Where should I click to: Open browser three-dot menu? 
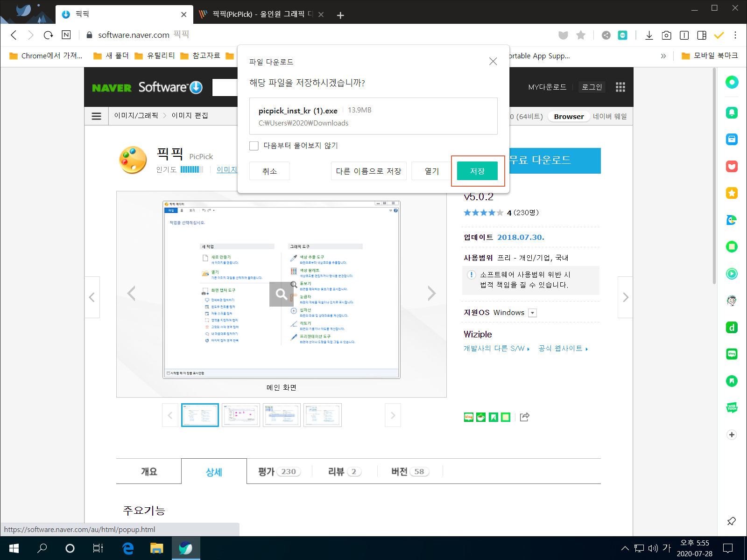[x=735, y=35]
